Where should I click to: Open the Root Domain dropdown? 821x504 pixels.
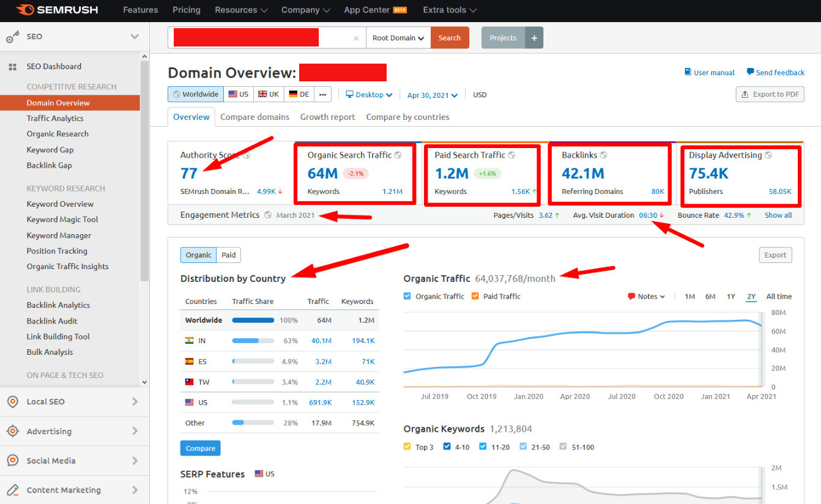click(x=398, y=38)
